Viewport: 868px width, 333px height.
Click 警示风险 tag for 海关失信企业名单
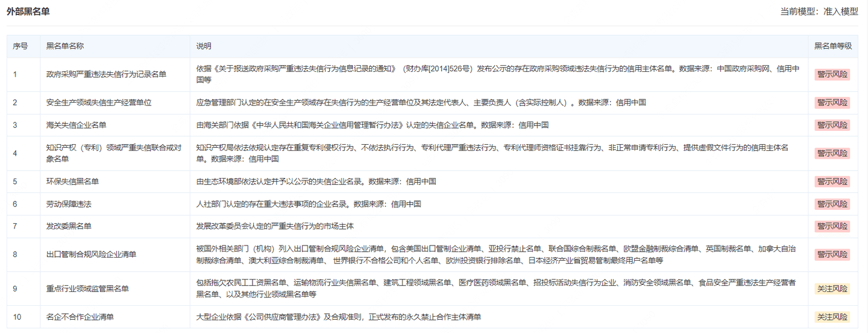tap(832, 125)
